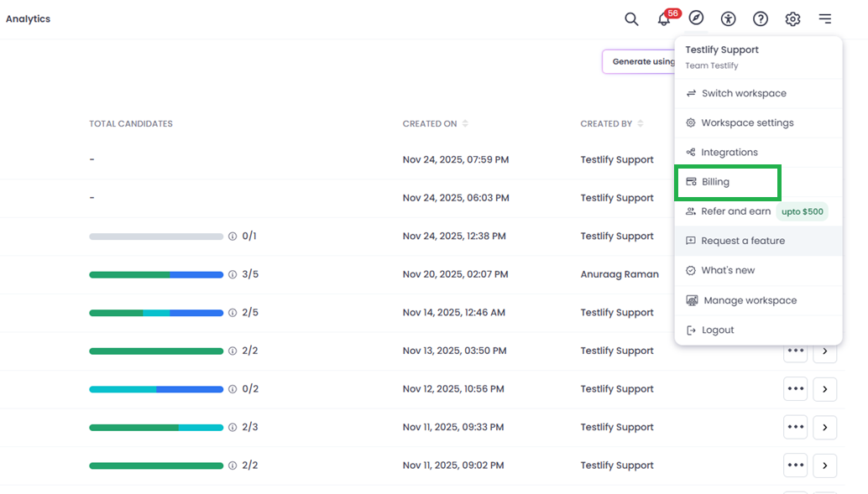The height and width of the screenshot is (494, 868).
Task: Click Team Testlify subtitle text
Action: [x=711, y=65]
